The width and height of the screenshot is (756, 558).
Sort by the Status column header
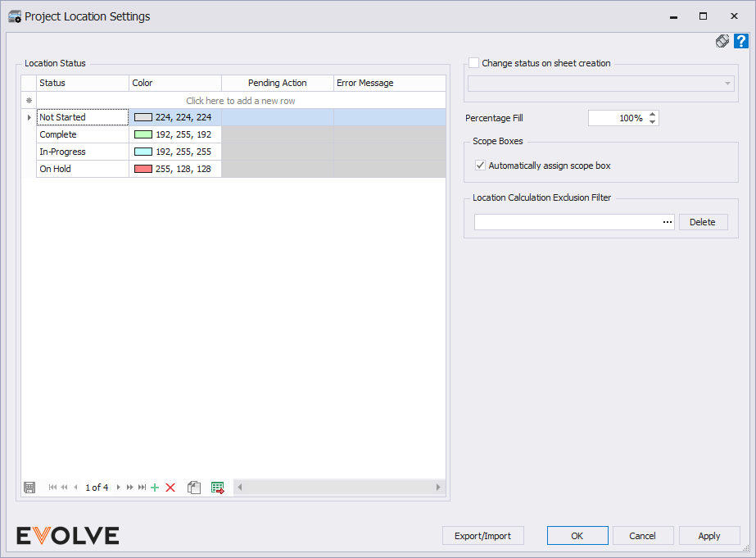pyautogui.click(x=83, y=83)
